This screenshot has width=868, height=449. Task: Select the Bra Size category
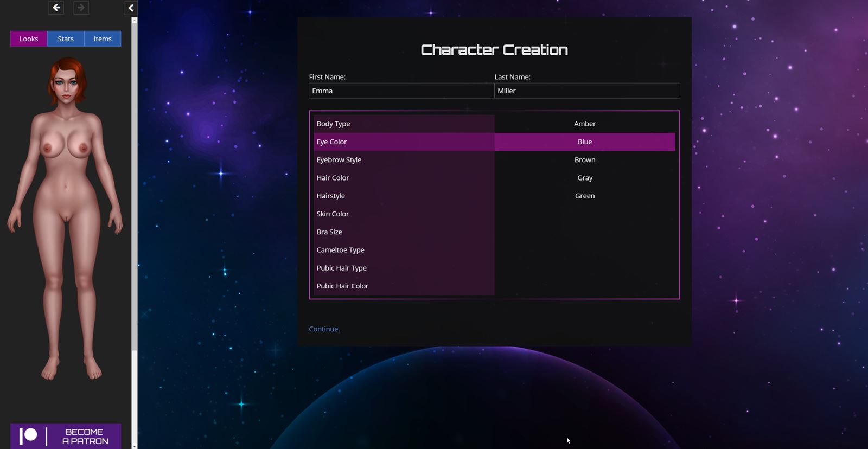click(x=404, y=232)
